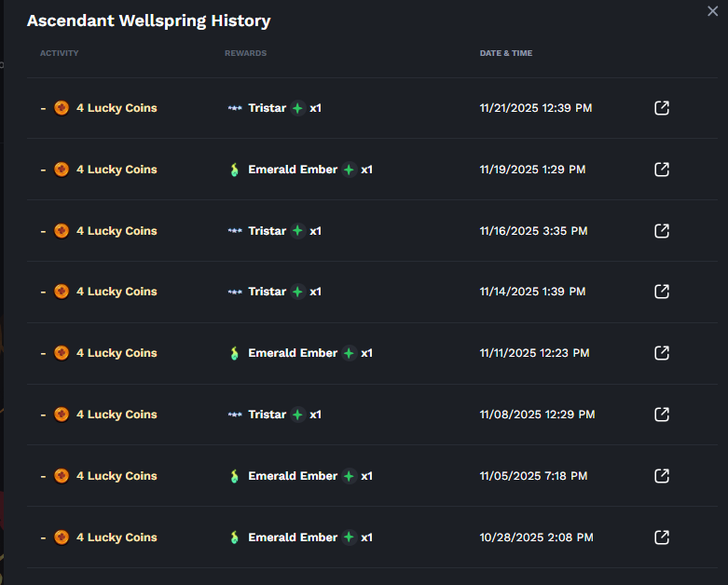Open external link for 11/05/2025 7:18 PM entry

point(662,475)
